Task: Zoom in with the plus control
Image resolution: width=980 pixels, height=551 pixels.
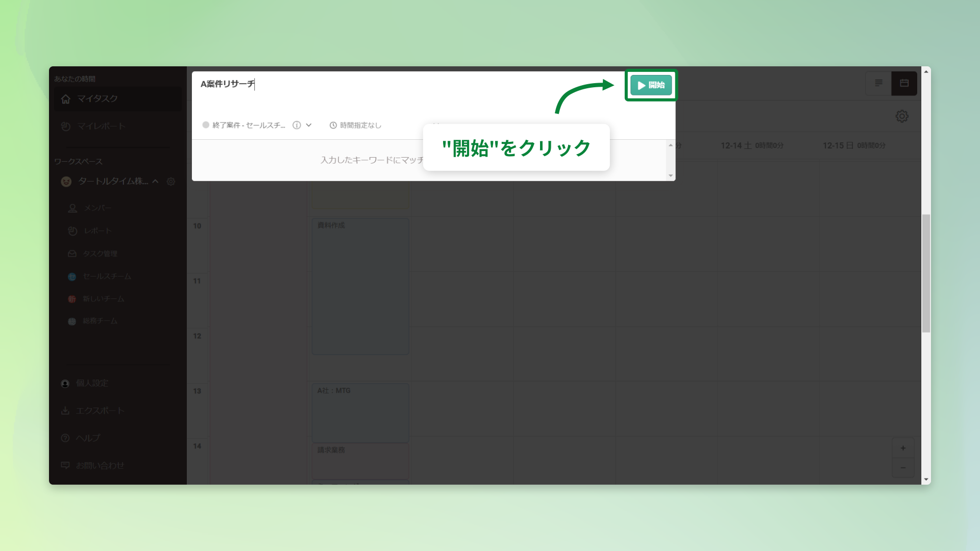Action: [x=903, y=448]
